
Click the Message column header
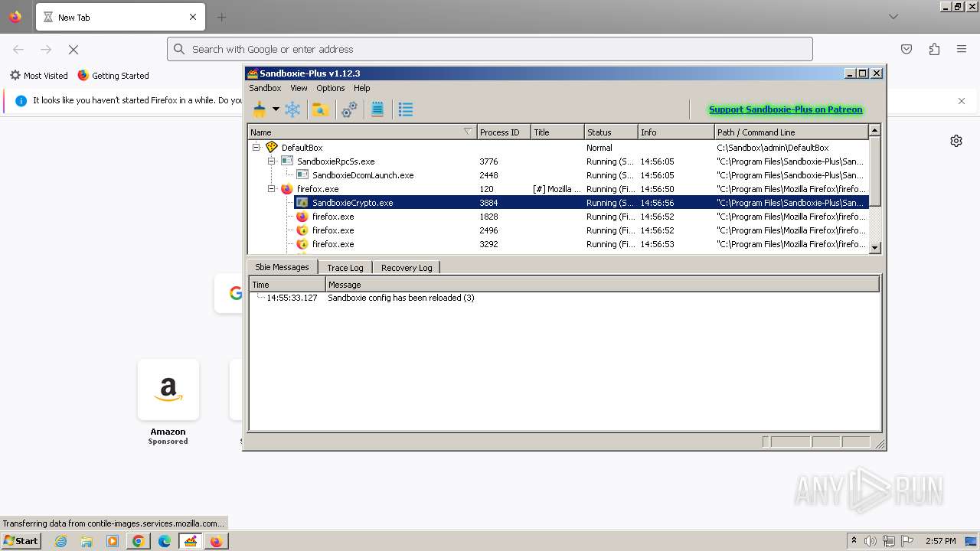click(603, 285)
